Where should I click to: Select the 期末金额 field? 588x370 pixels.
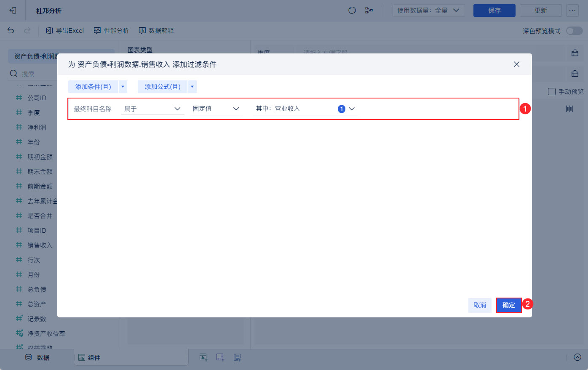(40, 171)
